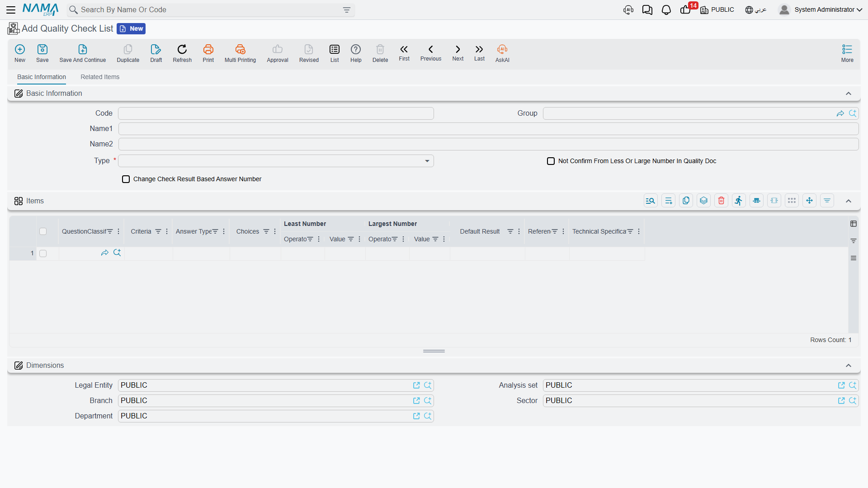Image resolution: width=868 pixels, height=488 pixels.
Task: Open search filter options in search bar
Action: [x=347, y=10]
